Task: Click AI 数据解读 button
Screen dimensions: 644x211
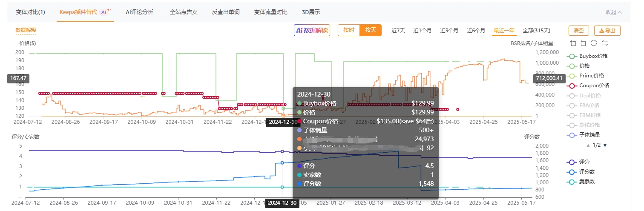Action: [312, 30]
